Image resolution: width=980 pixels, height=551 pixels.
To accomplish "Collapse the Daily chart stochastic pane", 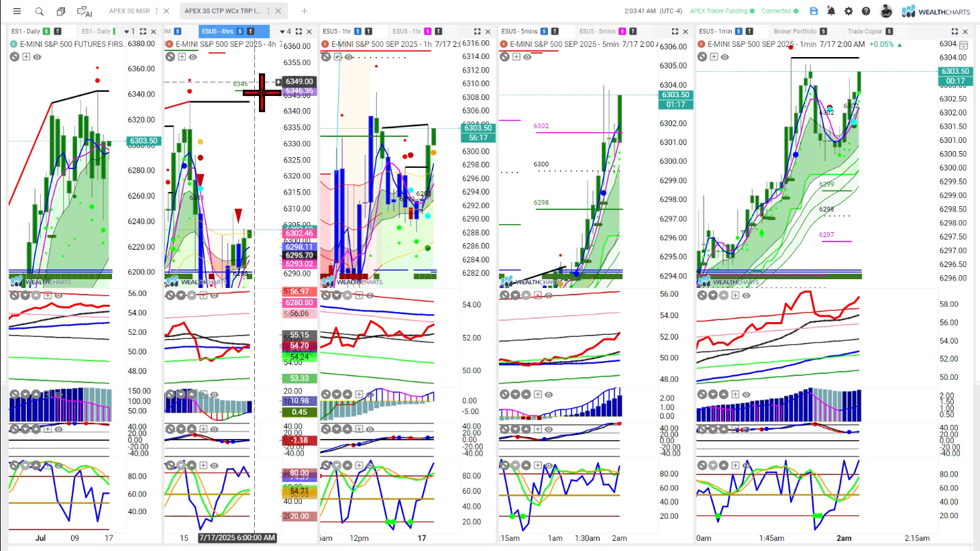I will pos(15,464).
